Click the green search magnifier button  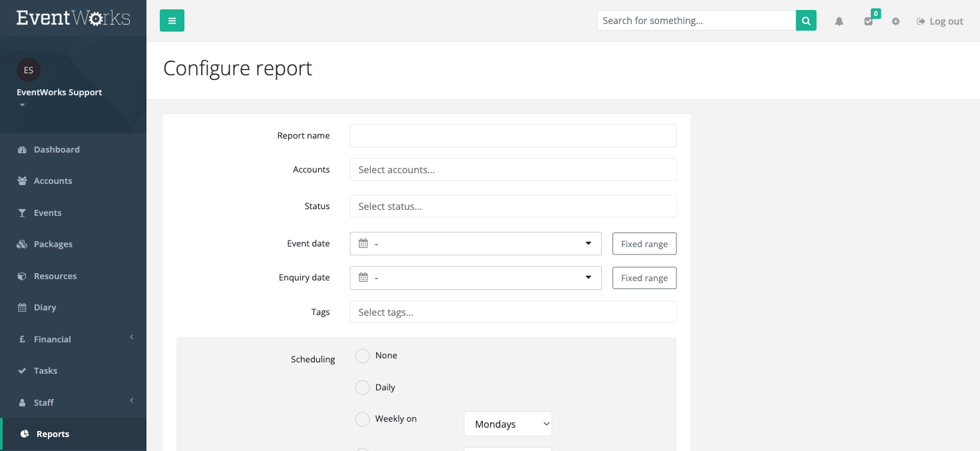(x=806, y=21)
